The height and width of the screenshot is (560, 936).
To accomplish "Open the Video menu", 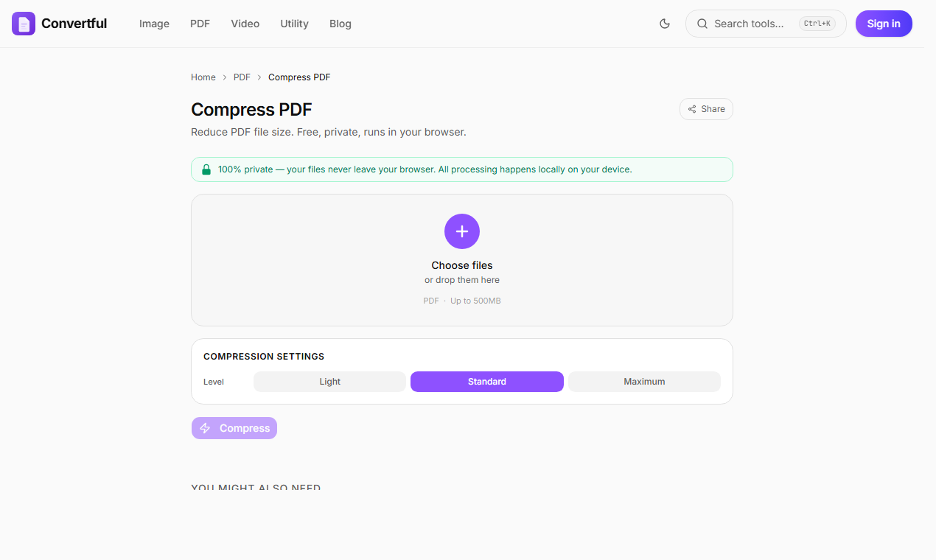I will pyautogui.click(x=245, y=24).
